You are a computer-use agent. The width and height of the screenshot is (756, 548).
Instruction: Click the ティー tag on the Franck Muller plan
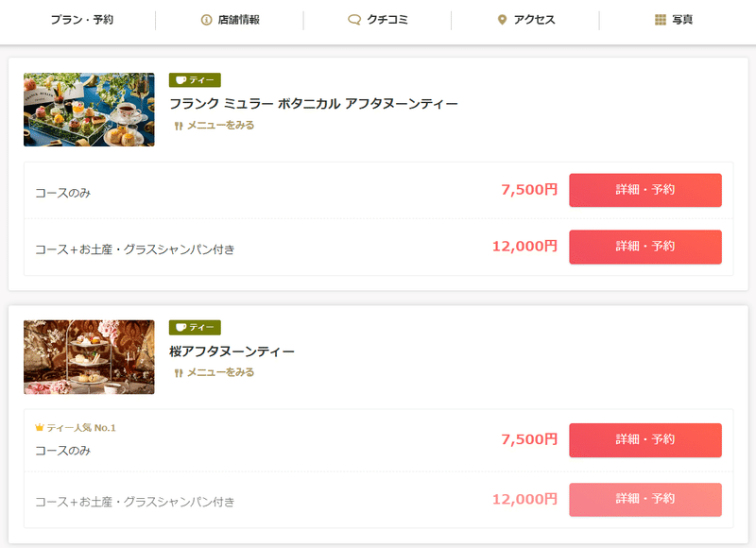click(195, 80)
